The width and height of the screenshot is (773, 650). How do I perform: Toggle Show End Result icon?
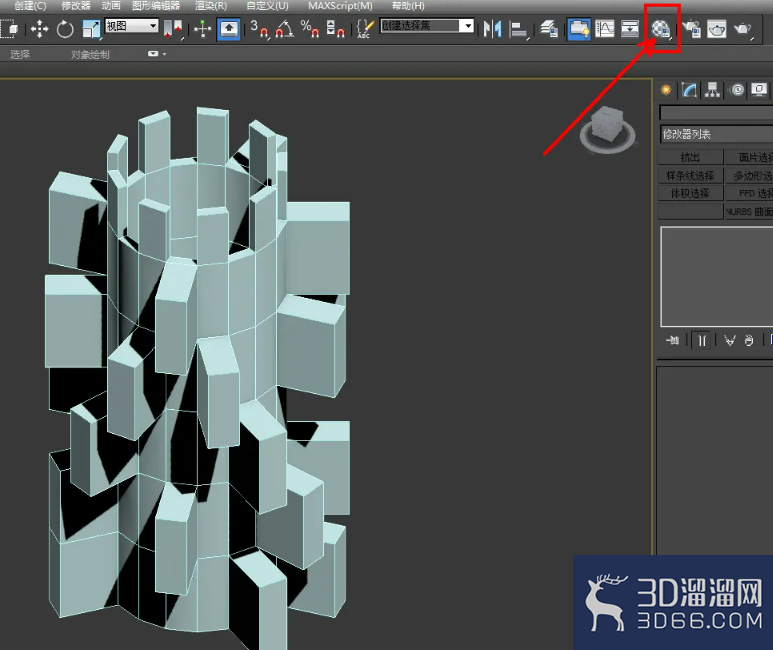(x=702, y=340)
